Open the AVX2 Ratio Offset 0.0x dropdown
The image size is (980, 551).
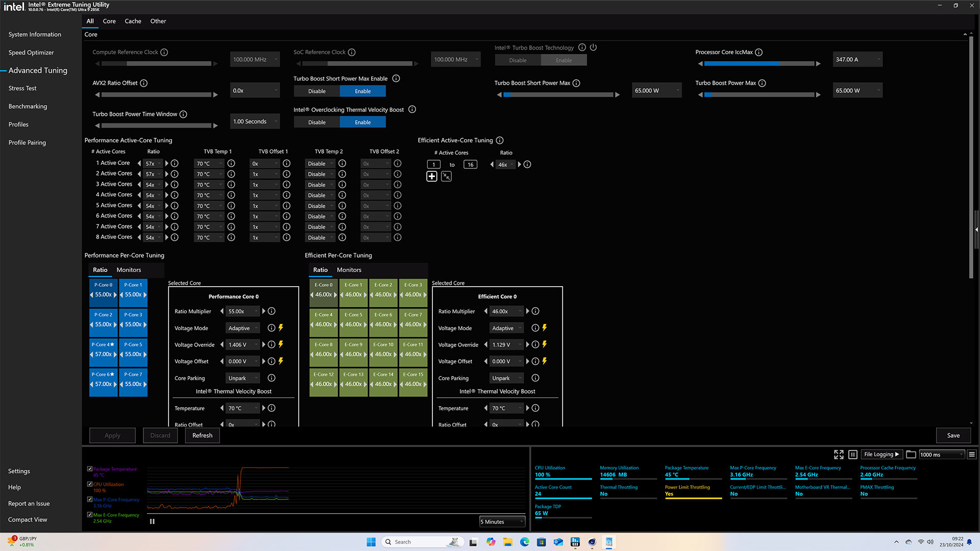click(255, 91)
